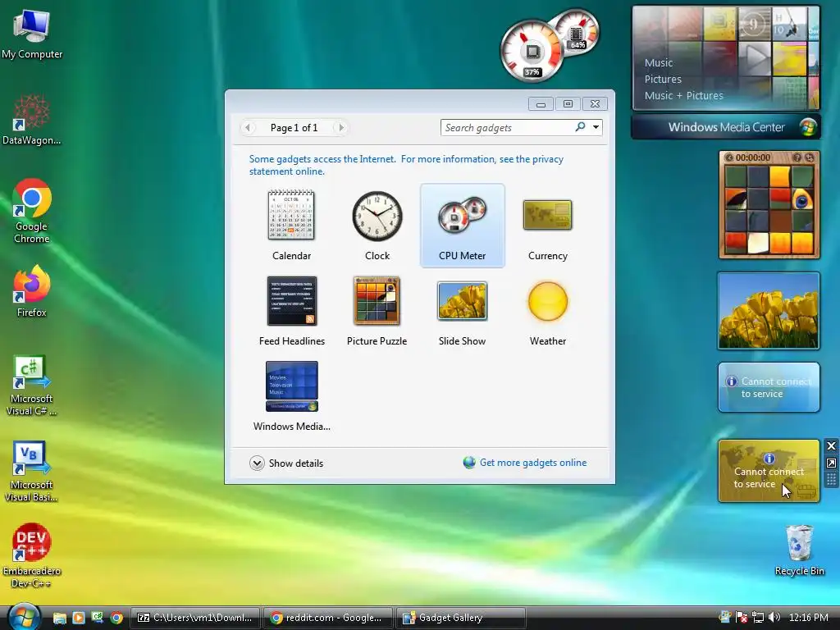Image resolution: width=840 pixels, height=630 pixels.
Task: Go to previous gadget page
Action: coord(247,127)
